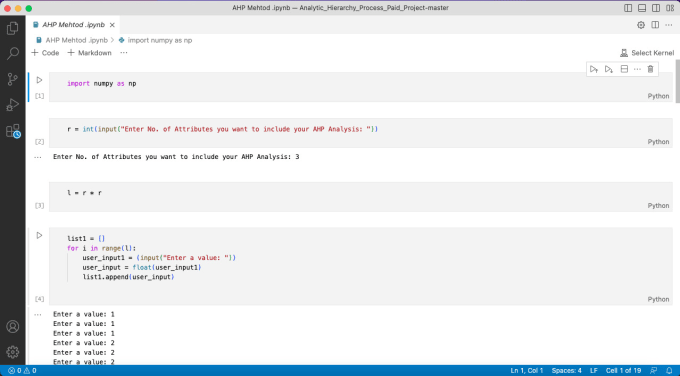Change language of the first cell (Python)
Viewport: 680px width, 376px height.
658,96
